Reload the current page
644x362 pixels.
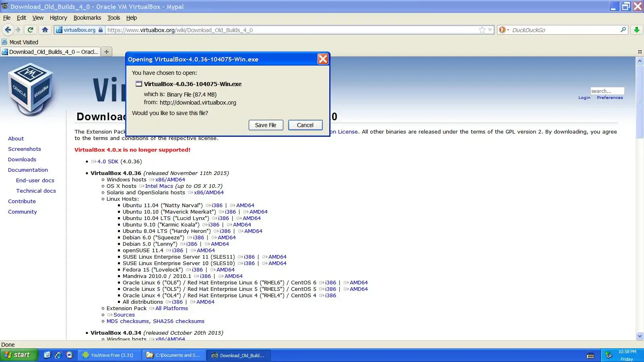point(30,30)
